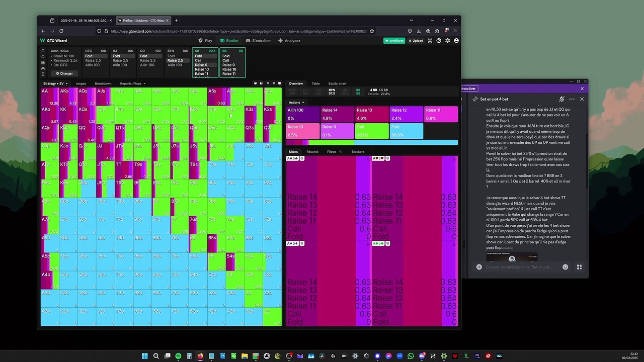
Task: Select BB Call action
Action: tap(225, 60)
